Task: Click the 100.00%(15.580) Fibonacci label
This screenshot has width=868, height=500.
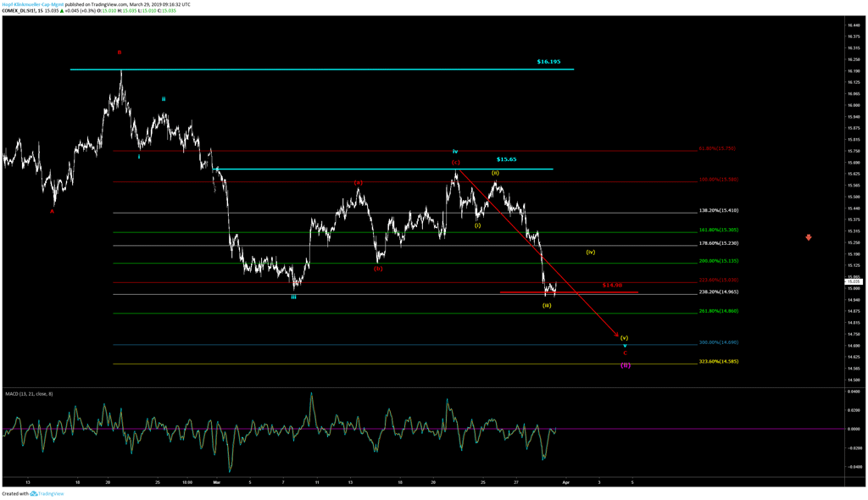Action: [719, 180]
